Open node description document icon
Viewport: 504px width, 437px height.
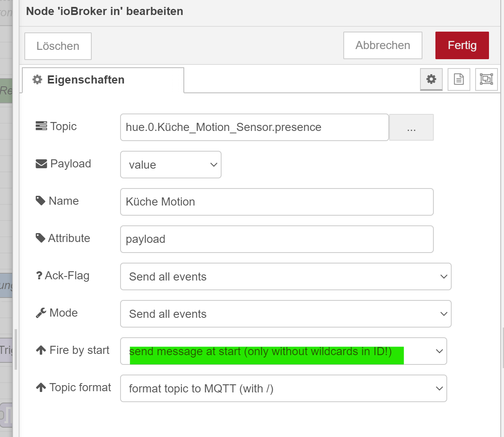click(459, 79)
